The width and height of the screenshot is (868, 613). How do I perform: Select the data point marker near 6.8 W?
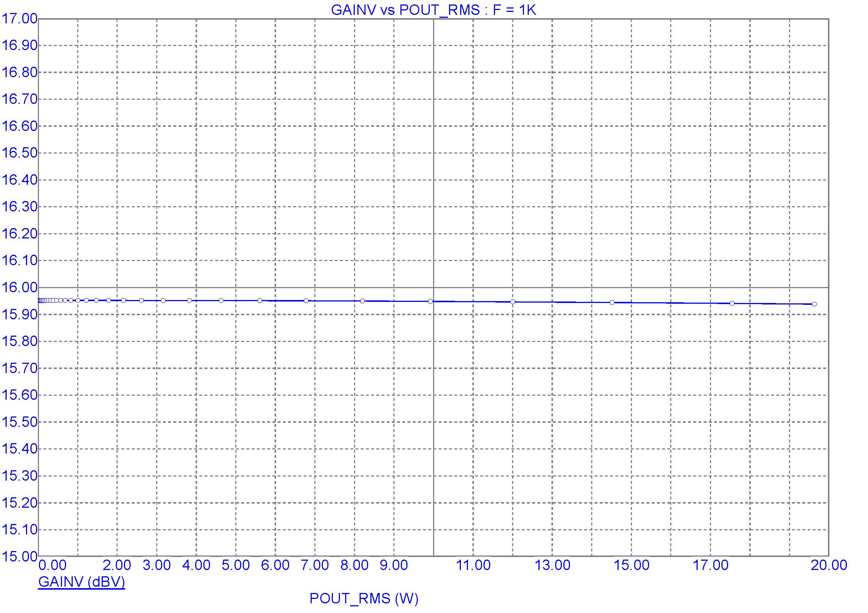(306, 301)
